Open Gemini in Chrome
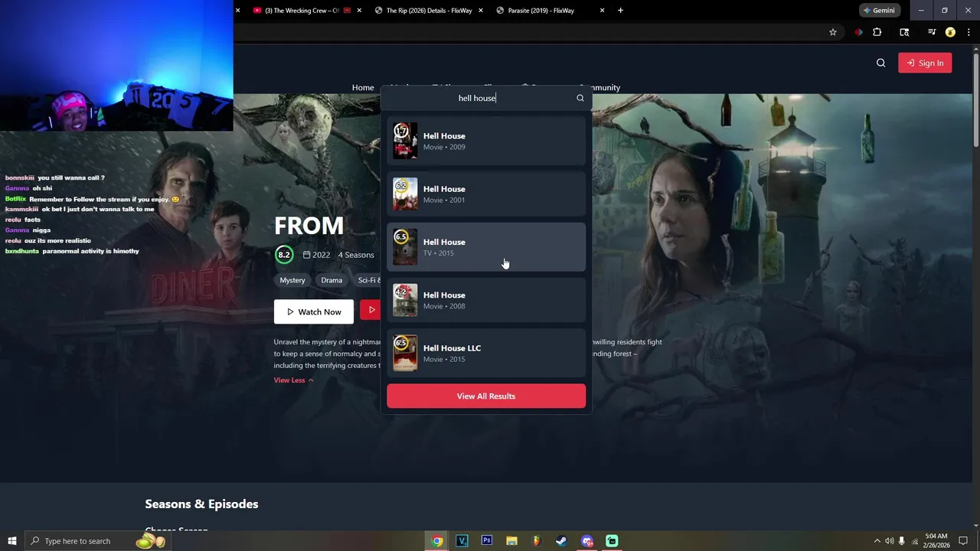Image resolution: width=980 pixels, height=551 pixels. pyautogui.click(x=878, y=11)
